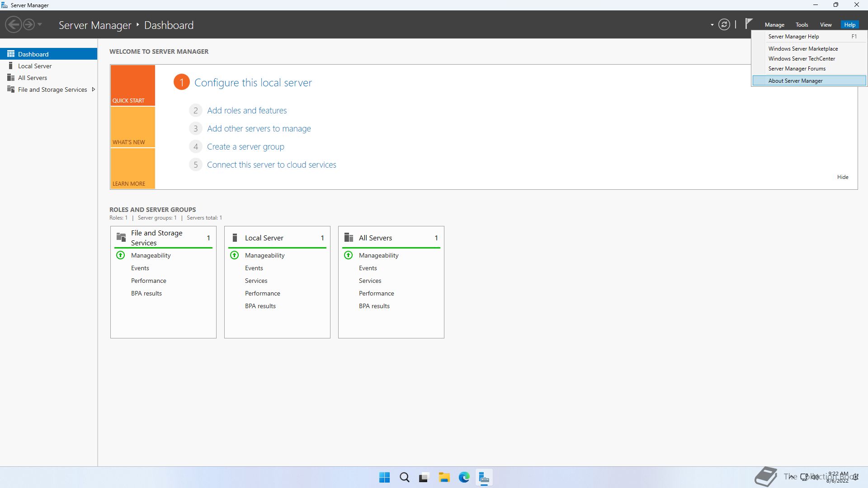Click Create a server group link
This screenshot has height=488, width=868.
[245, 146]
